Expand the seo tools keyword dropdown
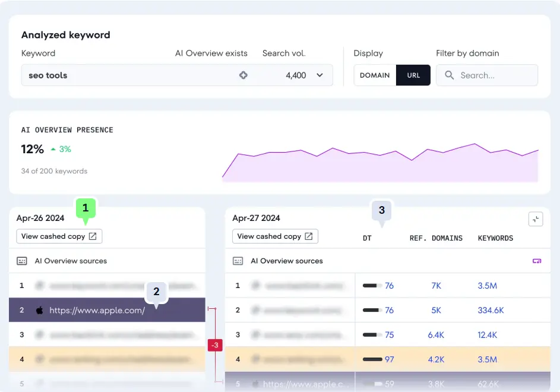The height and width of the screenshot is (392, 560). pyautogui.click(x=319, y=75)
